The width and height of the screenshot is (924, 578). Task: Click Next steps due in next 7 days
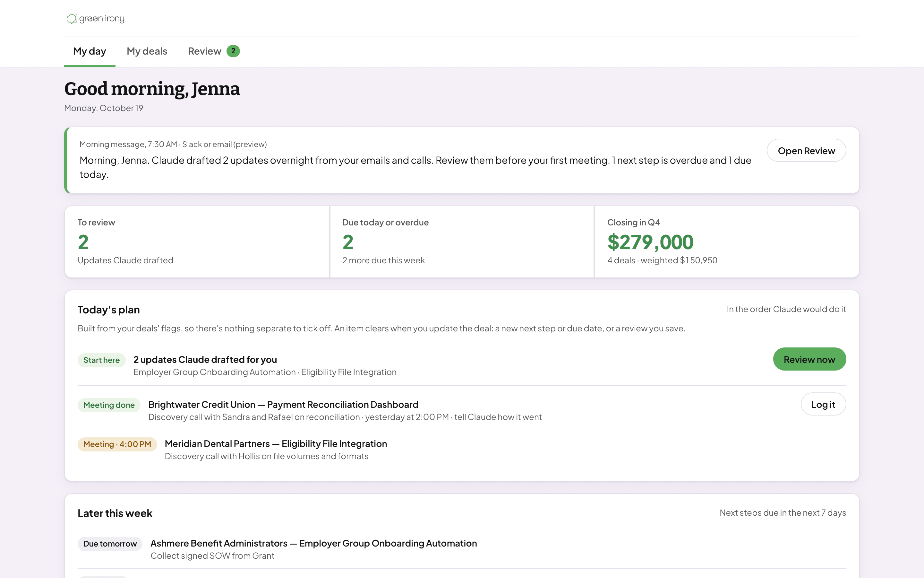[x=783, y=512]
